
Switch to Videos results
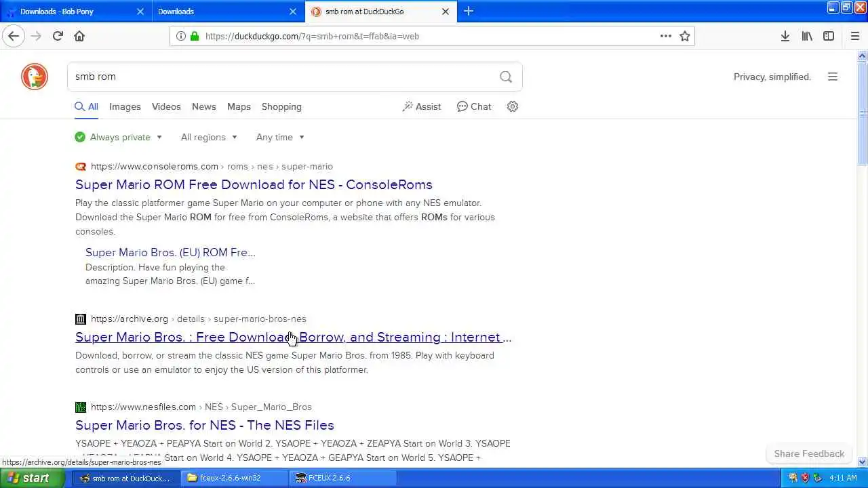166,106
